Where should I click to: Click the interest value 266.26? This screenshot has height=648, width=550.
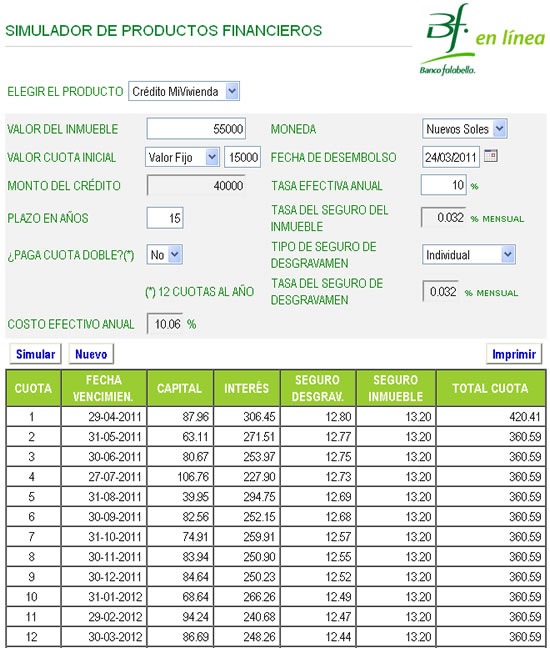pos(247,597)
